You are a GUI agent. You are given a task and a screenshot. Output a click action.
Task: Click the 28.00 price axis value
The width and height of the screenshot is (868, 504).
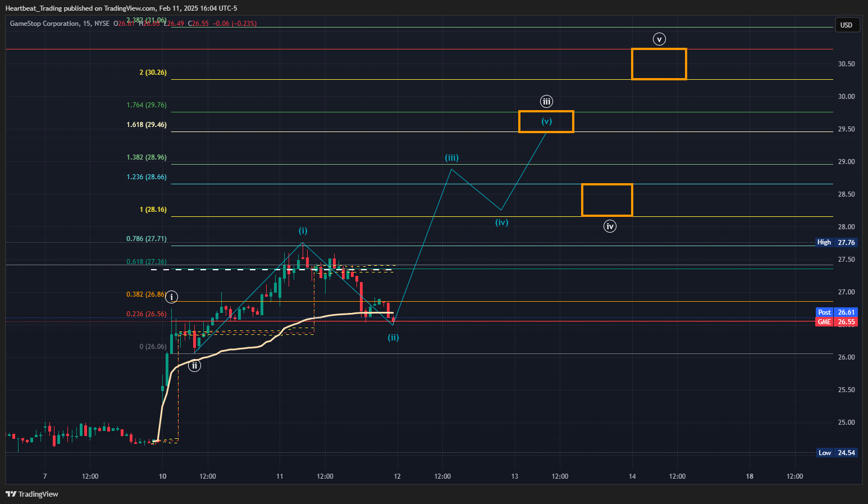click(x=846, y=227)
